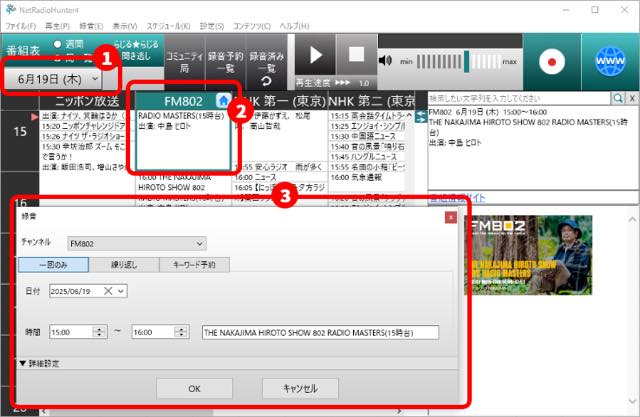Select the 16:00 ニュース program
This screenshot has width=640, height=417.
280,177
